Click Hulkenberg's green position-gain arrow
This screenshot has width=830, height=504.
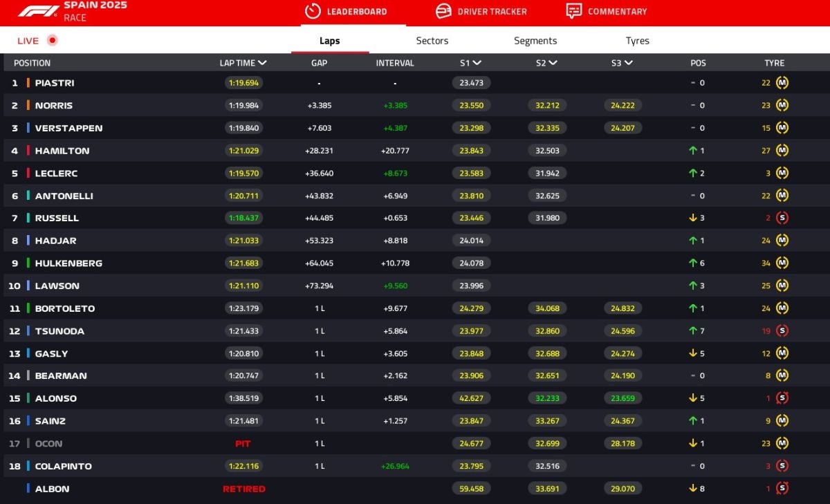(692, 263)
